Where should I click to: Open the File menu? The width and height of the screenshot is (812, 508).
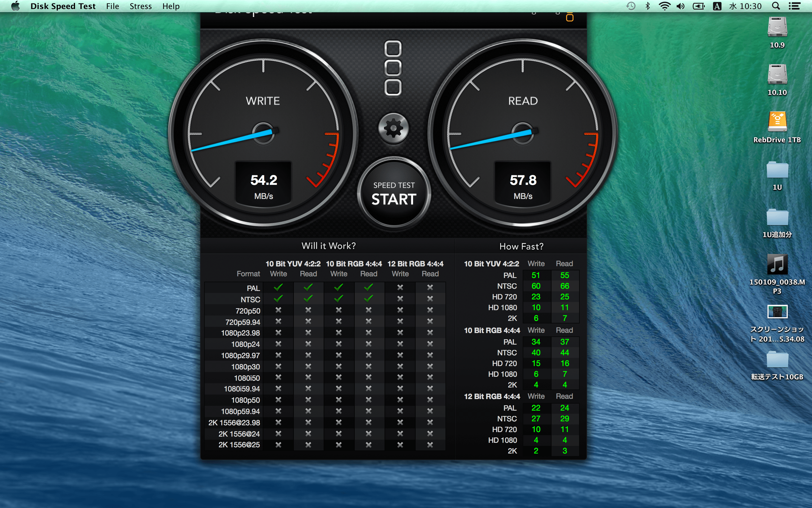112,6
